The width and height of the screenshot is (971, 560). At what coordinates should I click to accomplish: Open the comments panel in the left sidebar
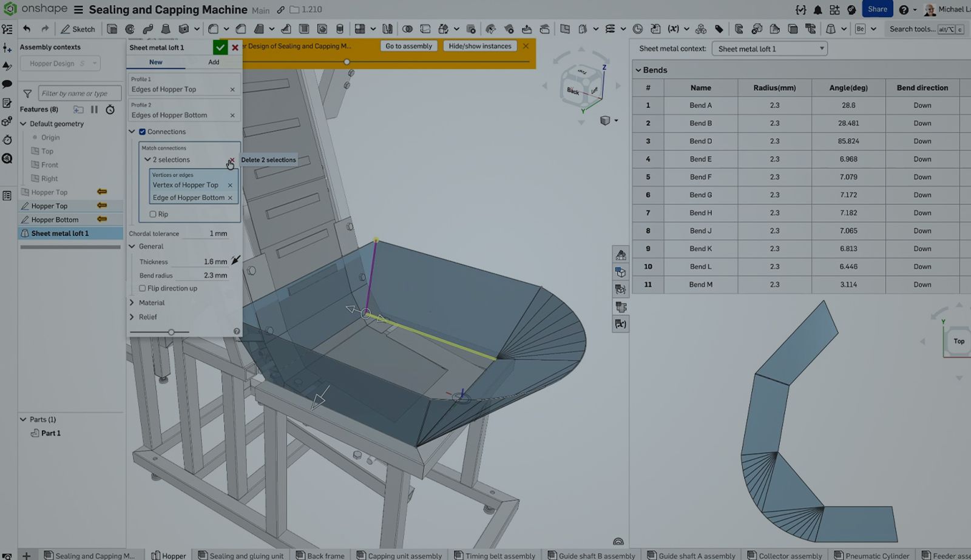point(8,84)
